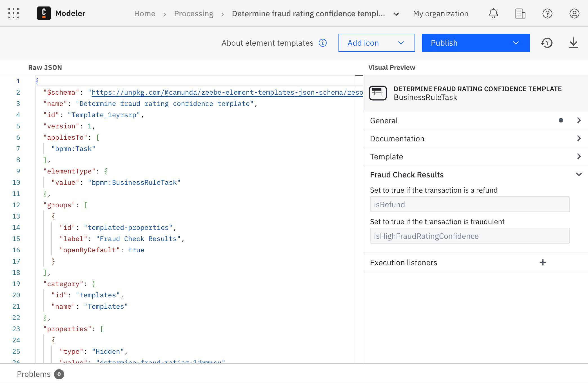Download the template file
588x383 pixels.
click(573, 43)
